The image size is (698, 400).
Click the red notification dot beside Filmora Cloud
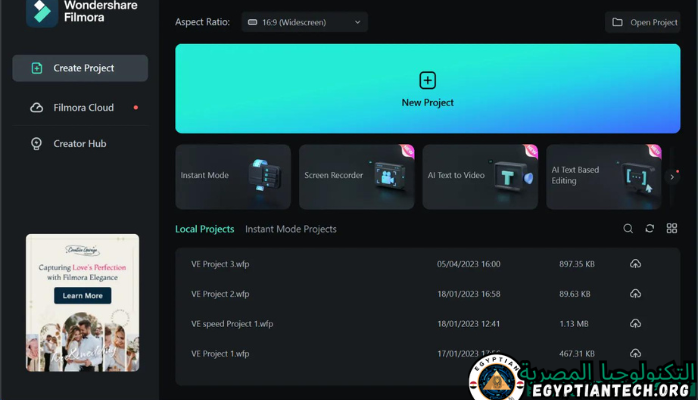tap(136, 108)
